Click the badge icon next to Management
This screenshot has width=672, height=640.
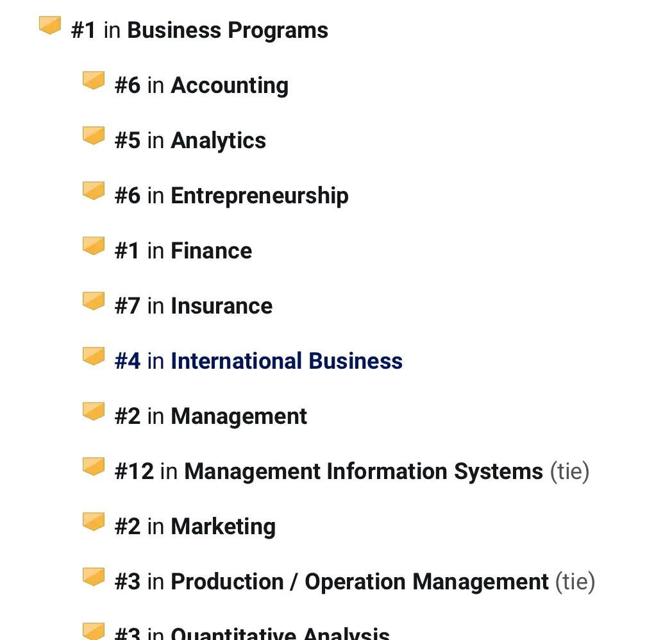[94, 412]
